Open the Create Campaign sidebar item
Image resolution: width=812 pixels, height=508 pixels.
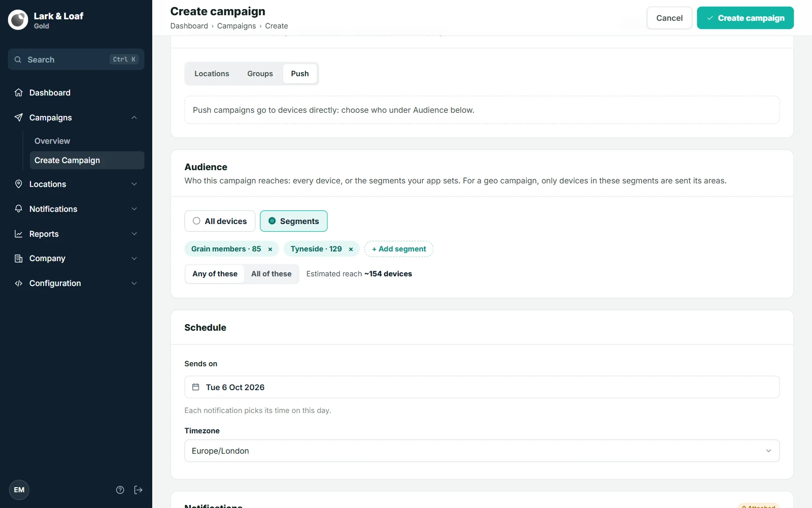pyautogui.click(x=87, y=160)
